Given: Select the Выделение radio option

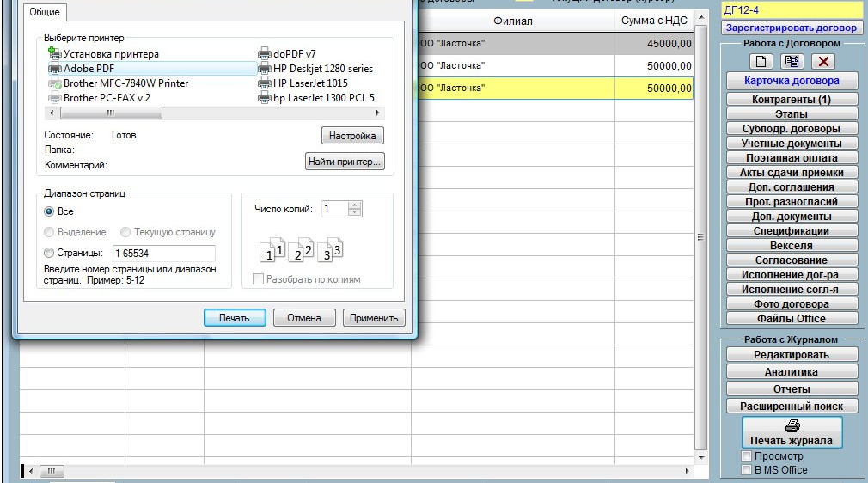Looking at the screenshot, I should [x=49, y=232].
